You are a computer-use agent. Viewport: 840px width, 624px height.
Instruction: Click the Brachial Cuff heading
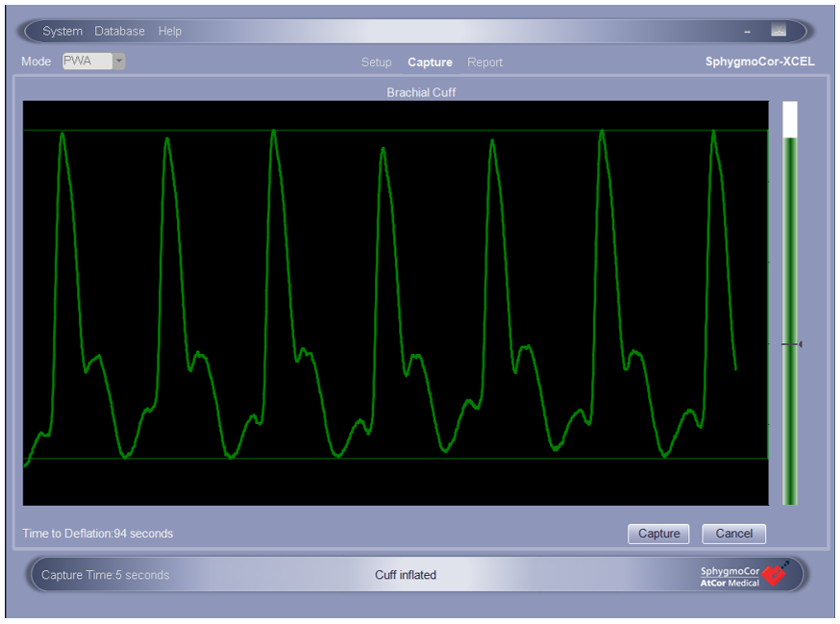(421, 92)
